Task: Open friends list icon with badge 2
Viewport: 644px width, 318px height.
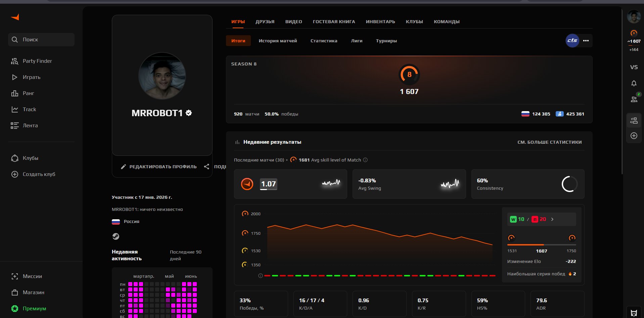Action: (634, 99)
